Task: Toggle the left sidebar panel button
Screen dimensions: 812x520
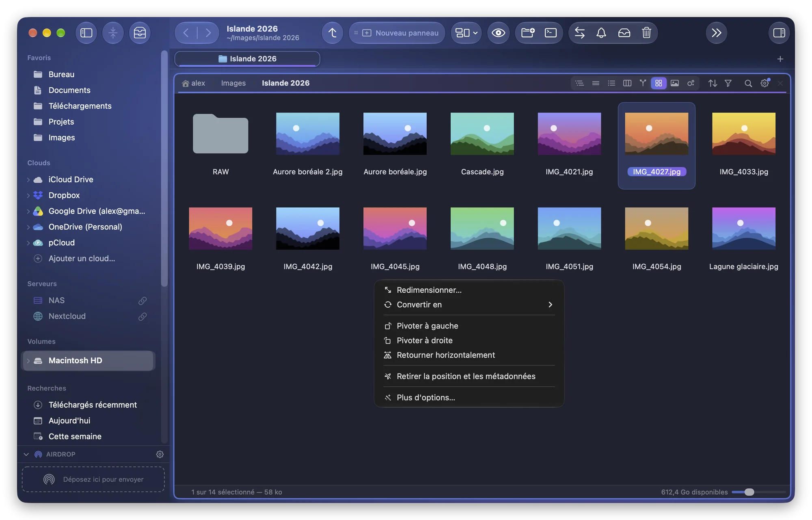Action: [x=86, y=33]
